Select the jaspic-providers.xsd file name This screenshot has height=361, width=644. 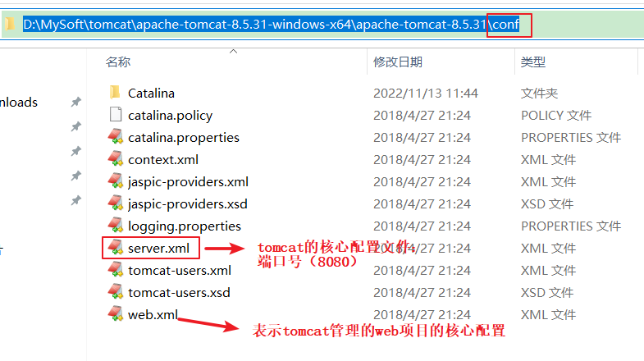point(188,204)
